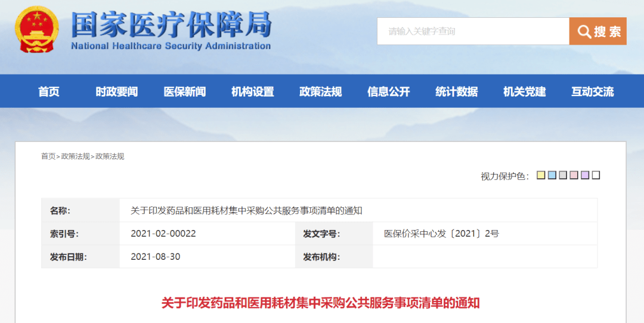Select the white eye-protection color swatch
Viewport: 644px width, 323px height.
(596, 175)
